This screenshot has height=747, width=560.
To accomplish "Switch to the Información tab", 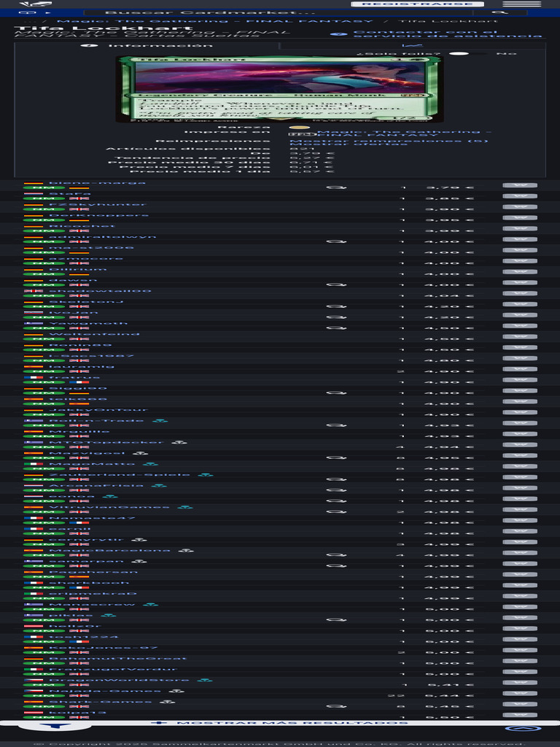I will pos(147,45).
